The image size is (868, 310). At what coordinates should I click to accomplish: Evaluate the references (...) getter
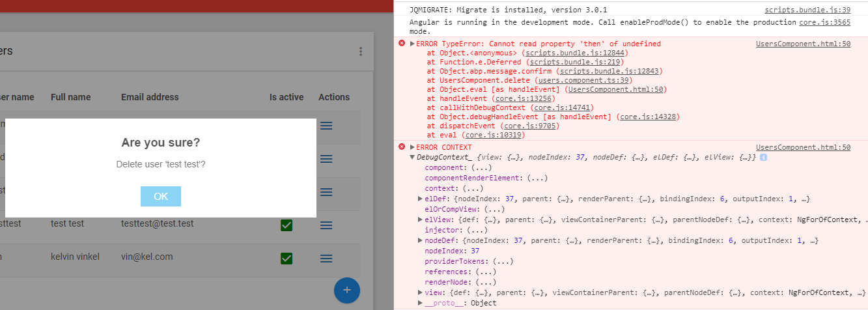(x=486, y=272)
